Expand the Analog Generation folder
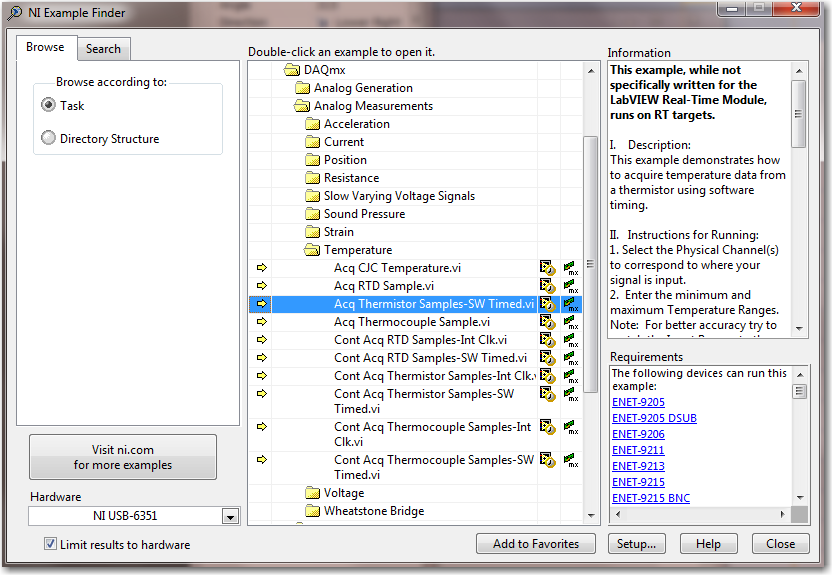Image resolution: width=832 pixels, height=575 pixels. [x=302, y=88]
